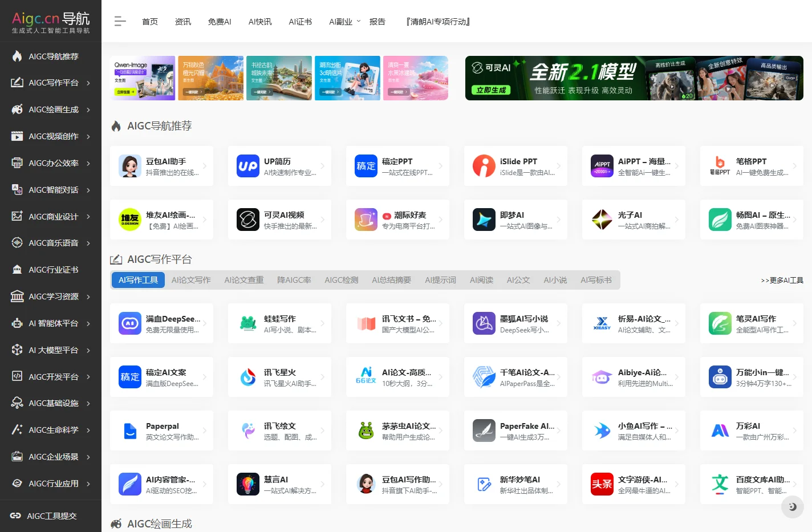
Task: Open the 百度文库AI助手 icon
Action: click(720, 484)
